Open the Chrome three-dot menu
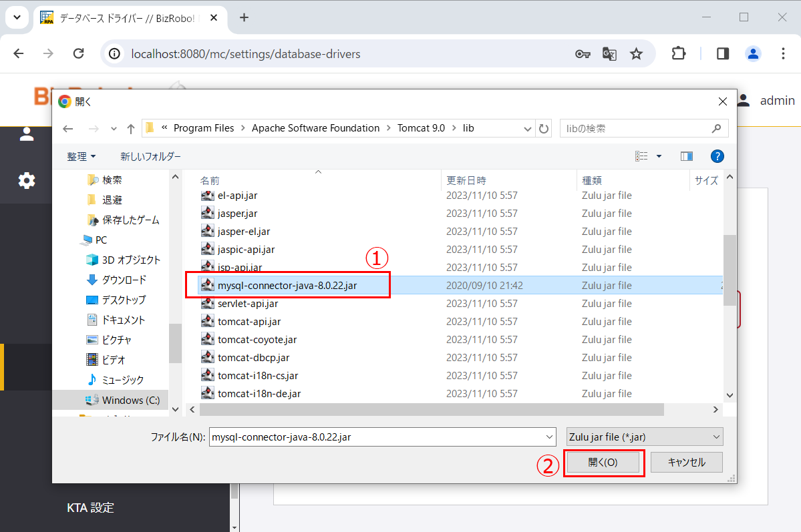 click(783, 53)
